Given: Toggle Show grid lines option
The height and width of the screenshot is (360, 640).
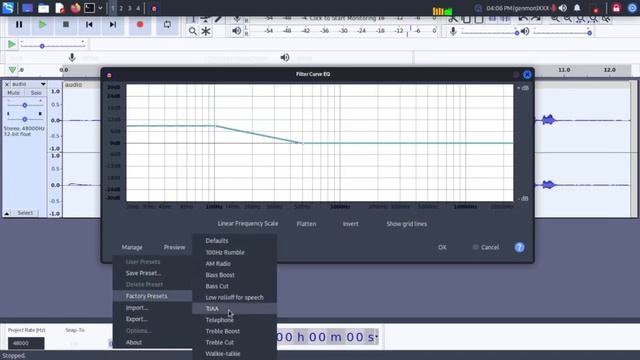Looking at the screenshot, I should click(407, 224).
